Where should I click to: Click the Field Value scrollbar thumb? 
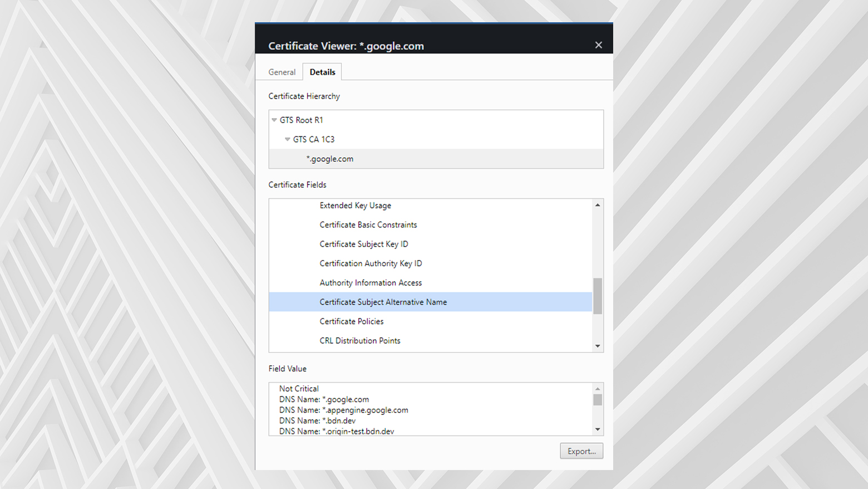click(598, 399)
